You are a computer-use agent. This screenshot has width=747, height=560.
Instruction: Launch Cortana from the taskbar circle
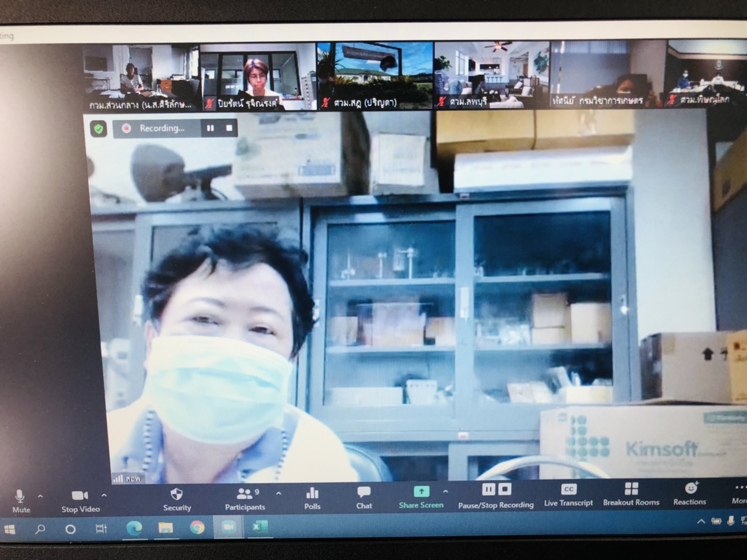(71, 529)
